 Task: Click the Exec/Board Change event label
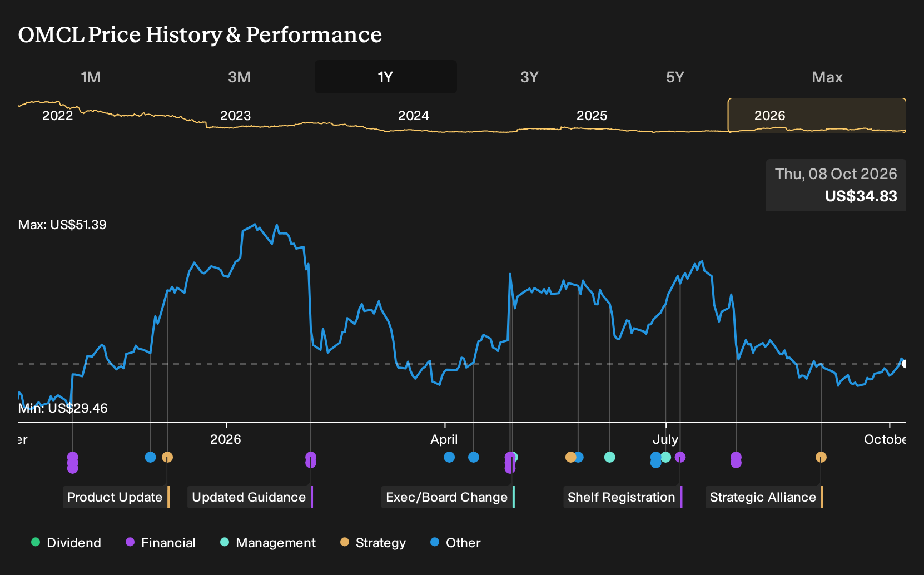tap(448, 497)
